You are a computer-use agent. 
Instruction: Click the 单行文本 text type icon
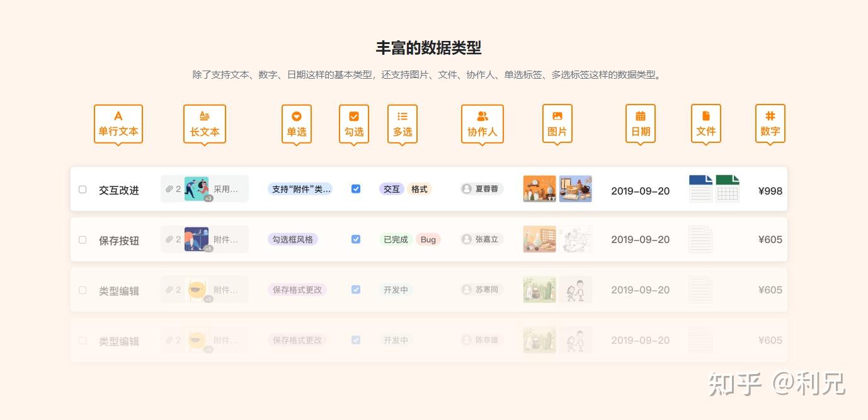point(118,116)
